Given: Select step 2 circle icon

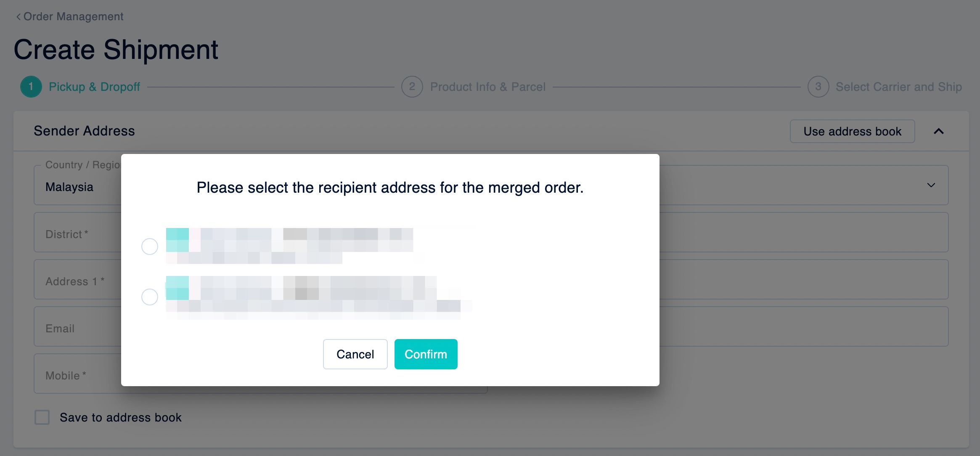Looking at the screenshot, I should coord(412,87).
